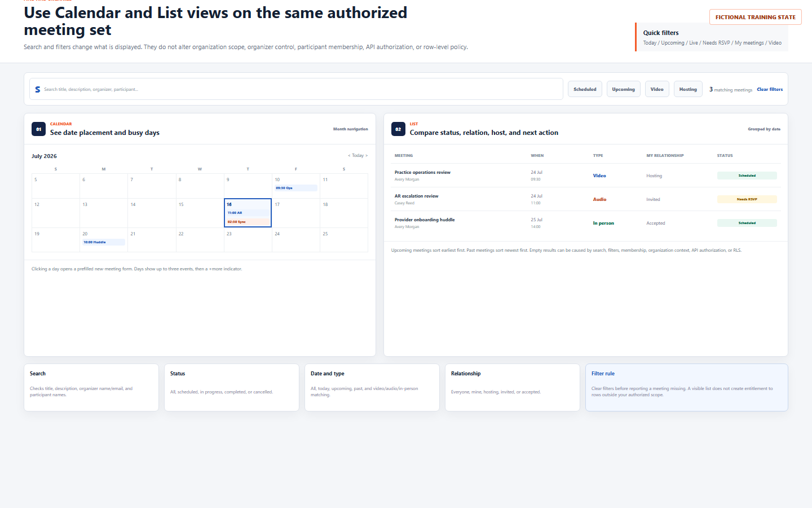Click the 02 List step badge
812x508 pixels.
(398, 129)
